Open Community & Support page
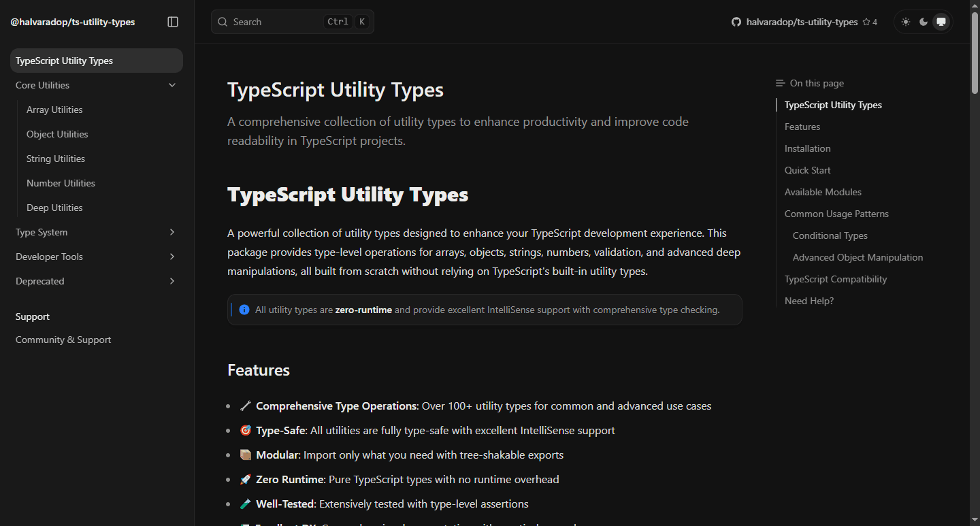This screenshot has width=980, height=526. (x=63, y=339)
